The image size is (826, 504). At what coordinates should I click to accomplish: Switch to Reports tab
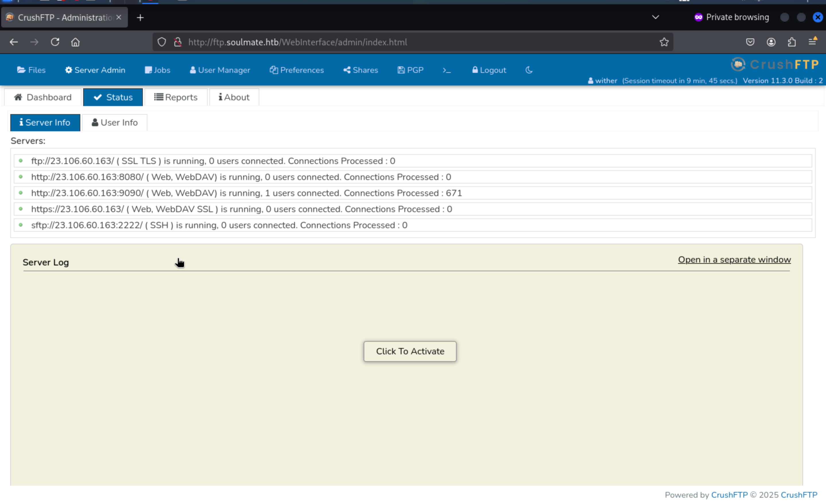[176, 97]
